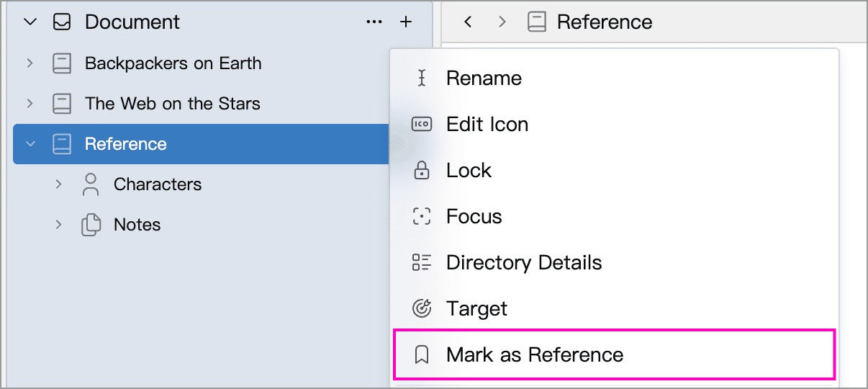This screenshot has width=868, height=389.
Task: Click the Backpackers on Earth book icon
Action: (62, 63)
